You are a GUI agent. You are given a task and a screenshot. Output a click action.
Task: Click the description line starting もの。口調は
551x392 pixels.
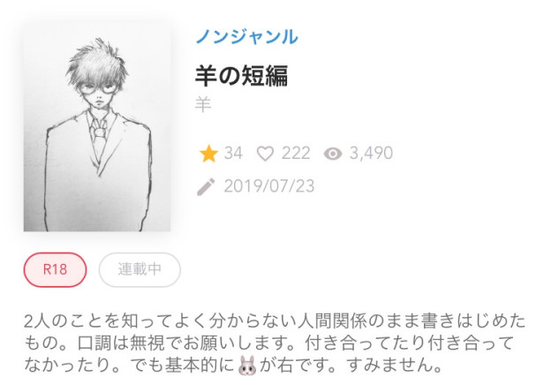pyautogui.click(x=269, y=343)
